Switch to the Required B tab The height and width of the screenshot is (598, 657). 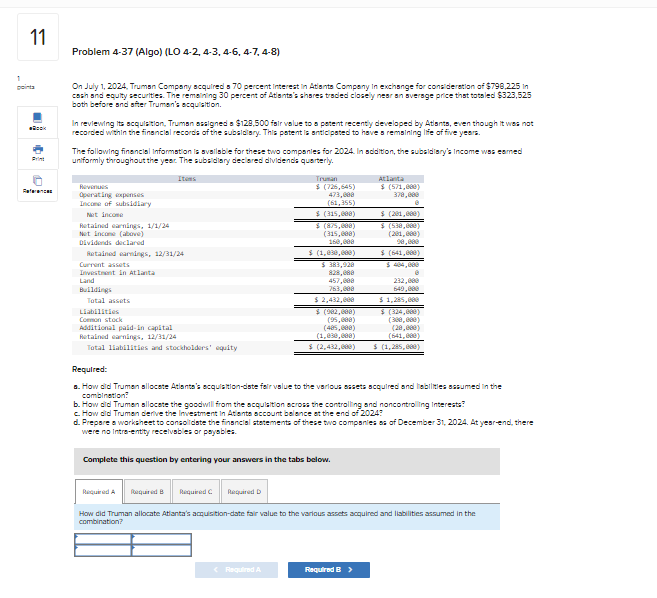point(147,492)
